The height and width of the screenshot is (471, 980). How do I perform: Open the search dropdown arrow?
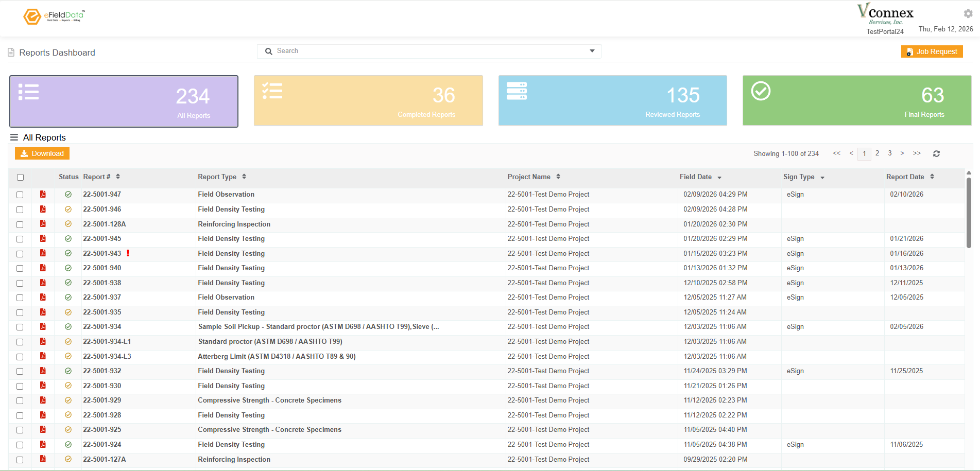click(591, 51)
